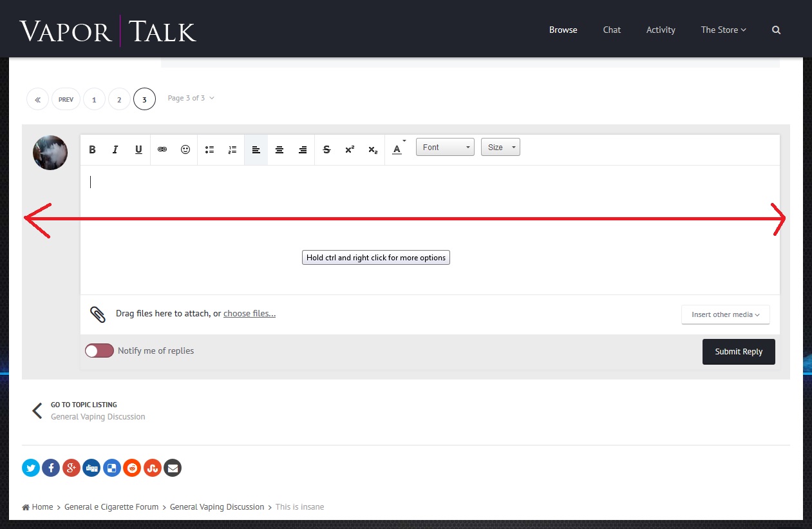Image resolution: width=812 pixels, height=529 pixels.
Task: Share the topic on StumbleUpon
Action: [153, 468]
